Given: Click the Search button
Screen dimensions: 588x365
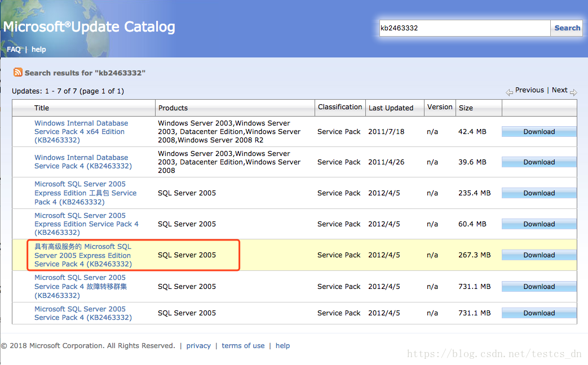Looking at the screenshot, I should (x=567, y=28).
